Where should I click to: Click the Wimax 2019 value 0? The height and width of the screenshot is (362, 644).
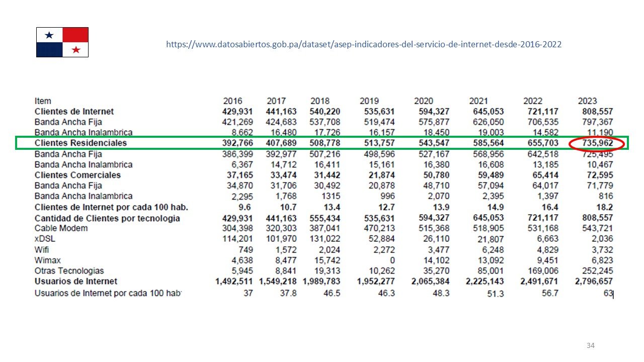(392, 260)
